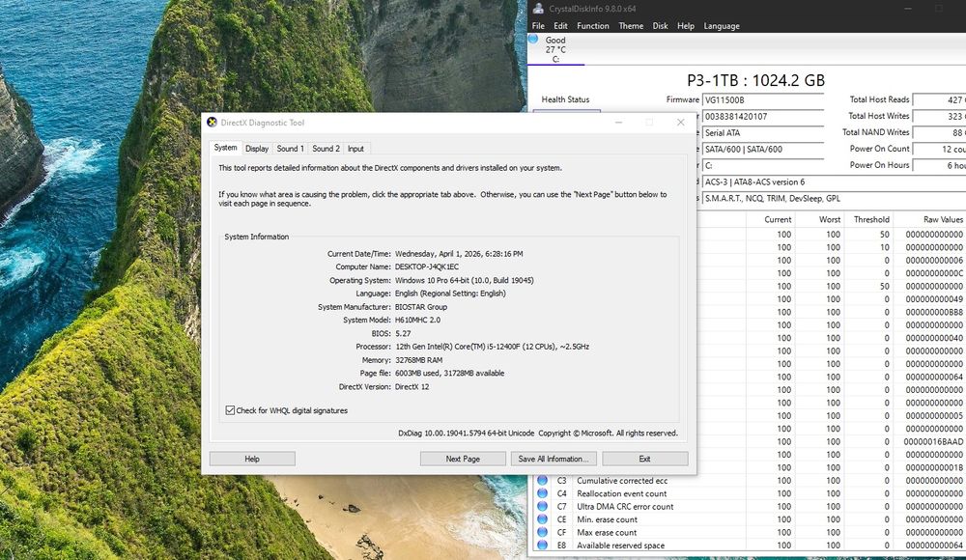The image size is (966, 560).
Task: Click the SATA/600 transfer mode field
Action: coord(763,149)
